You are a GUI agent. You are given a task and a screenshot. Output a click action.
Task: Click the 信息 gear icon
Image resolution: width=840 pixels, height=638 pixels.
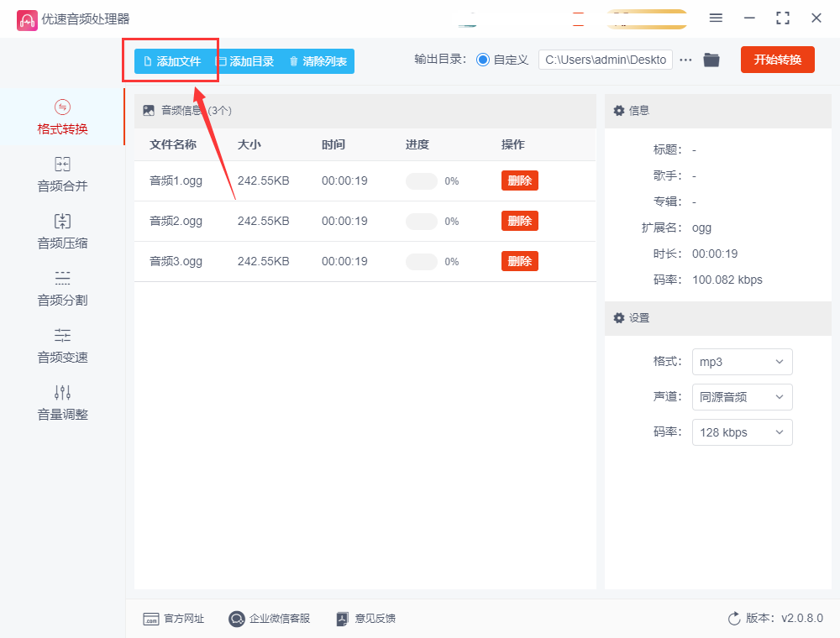click(619, 110)
